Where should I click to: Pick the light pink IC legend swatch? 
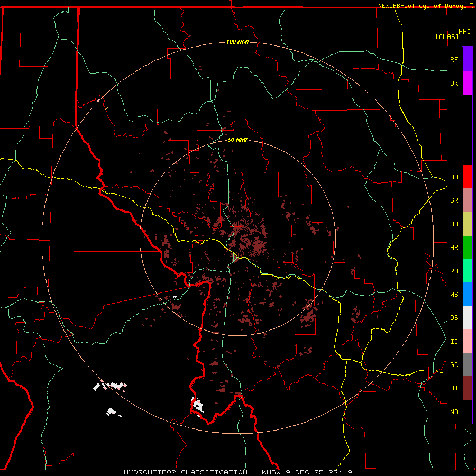467,341
